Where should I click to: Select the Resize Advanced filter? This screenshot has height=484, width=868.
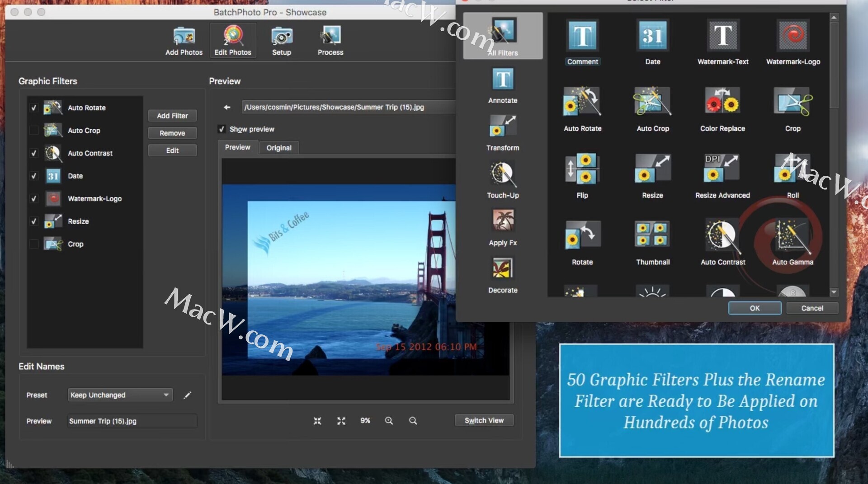click(x=722, y=169)
